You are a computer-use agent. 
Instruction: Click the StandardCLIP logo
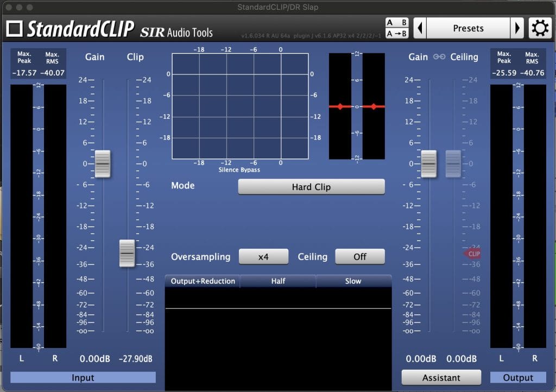70,29
